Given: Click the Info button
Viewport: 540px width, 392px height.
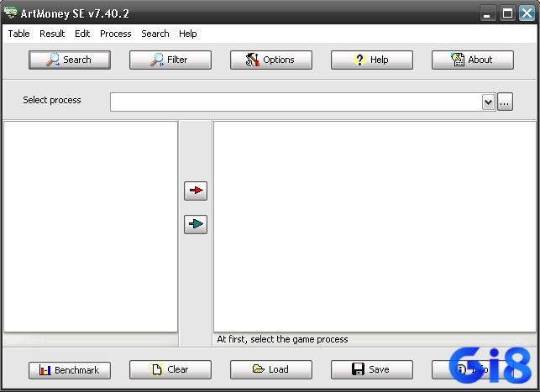Looking at the screenshot, I should click(x=473, y=369).
